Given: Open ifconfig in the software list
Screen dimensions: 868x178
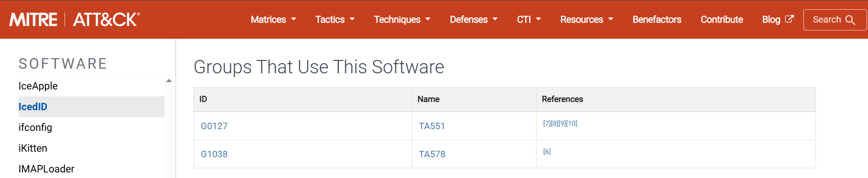Looking at the screenshot, I should click(35, 128).
